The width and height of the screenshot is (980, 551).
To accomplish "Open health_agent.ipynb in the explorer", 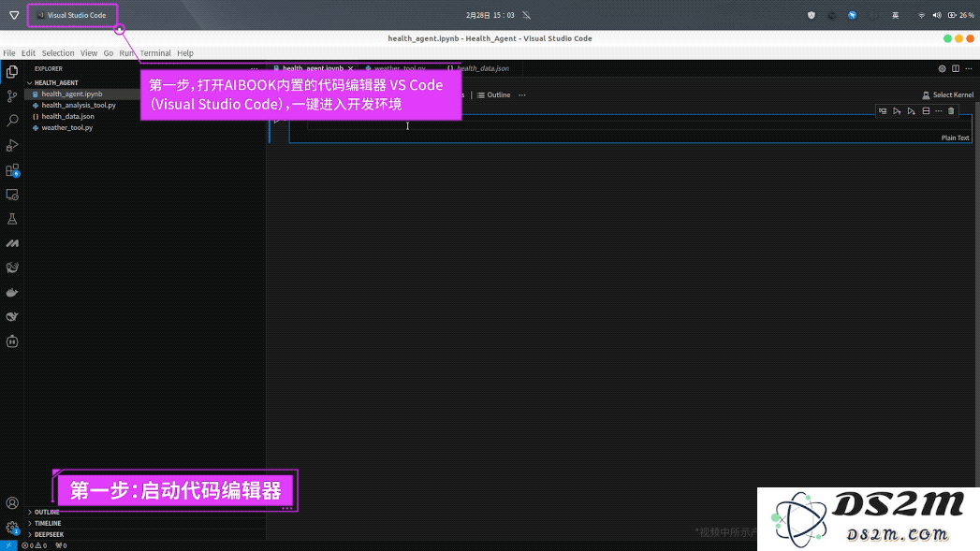I will (x=72, y=94).
